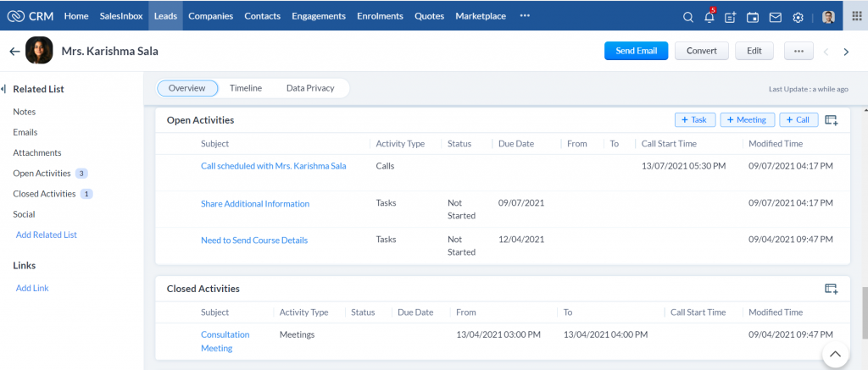
Task: Jump to Open Activities in sidebar
Action: [42, 173]
